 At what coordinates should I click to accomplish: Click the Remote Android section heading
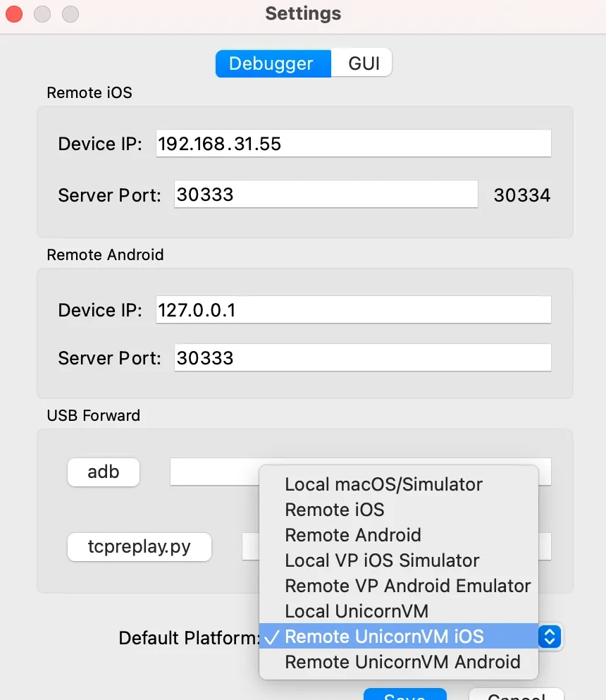pyautogui.click(x=105, y=254)
